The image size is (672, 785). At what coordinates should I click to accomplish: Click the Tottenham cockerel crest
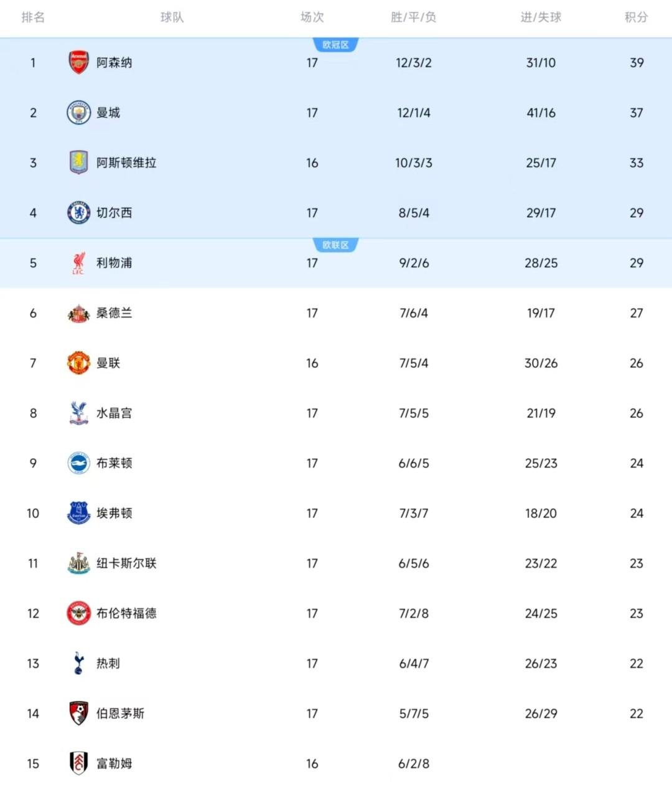pos(78,664)
